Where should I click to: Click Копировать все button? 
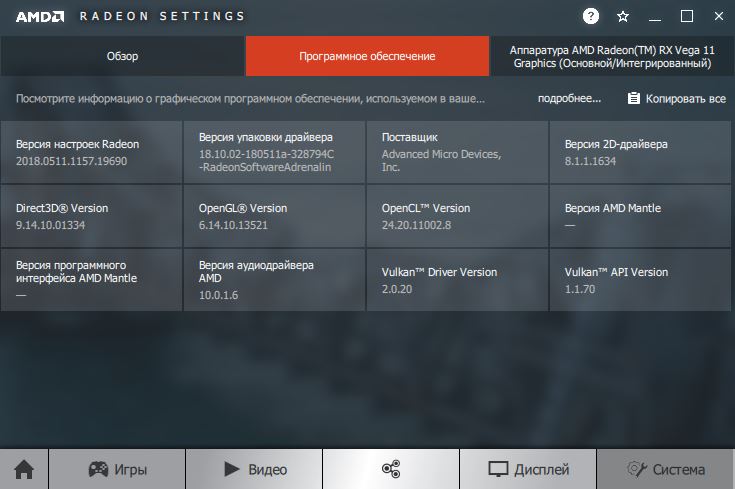[676, 98]
